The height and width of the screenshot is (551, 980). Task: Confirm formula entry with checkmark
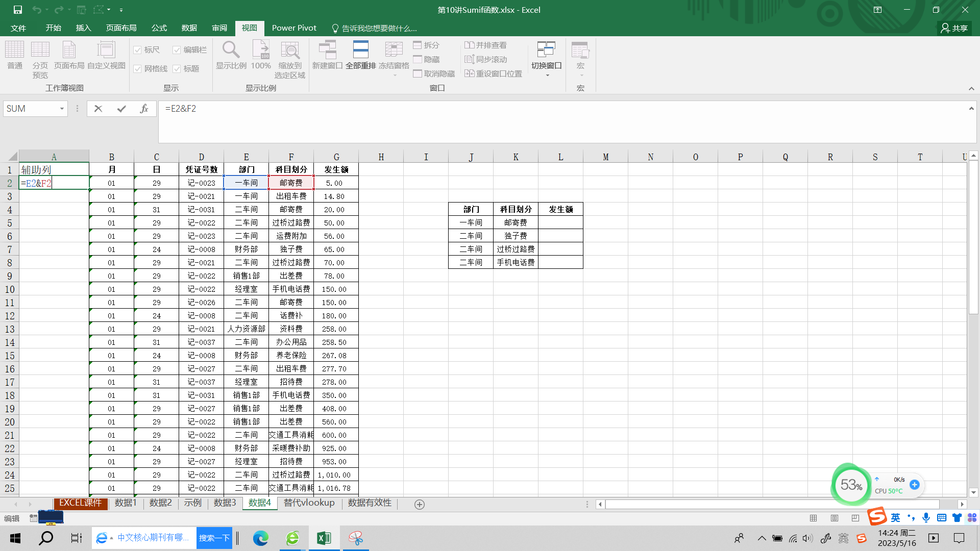pyautogui.click(x=121, y=109)
